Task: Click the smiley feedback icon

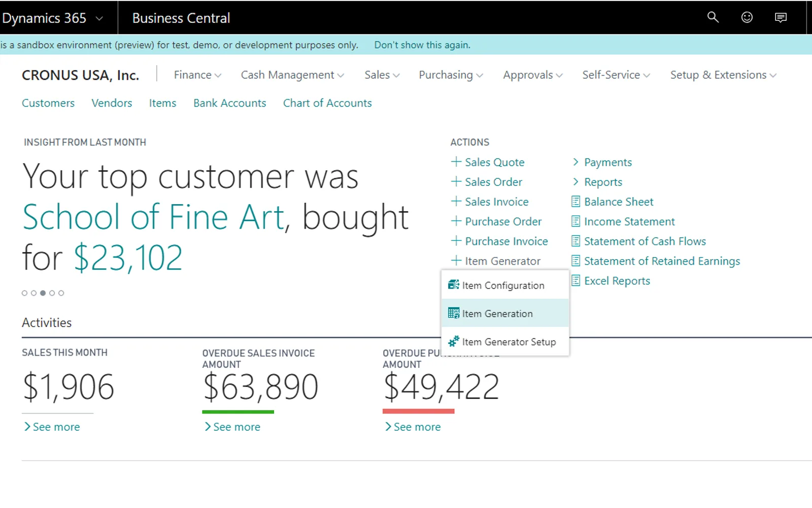Action: [x=747, y=17]
